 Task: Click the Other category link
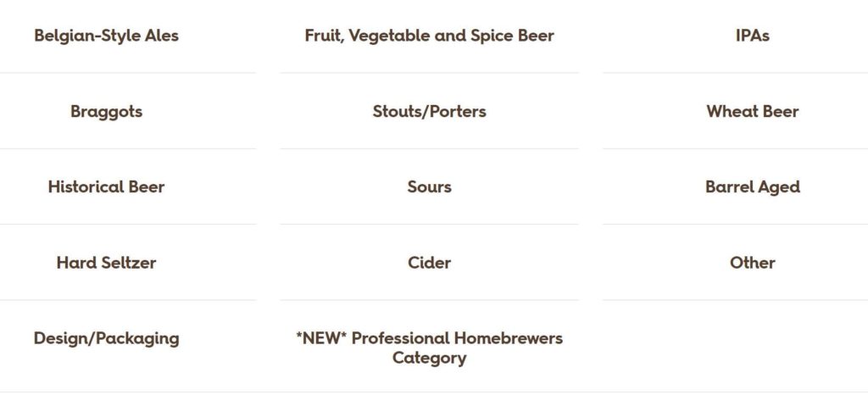(x=753, y=263)
